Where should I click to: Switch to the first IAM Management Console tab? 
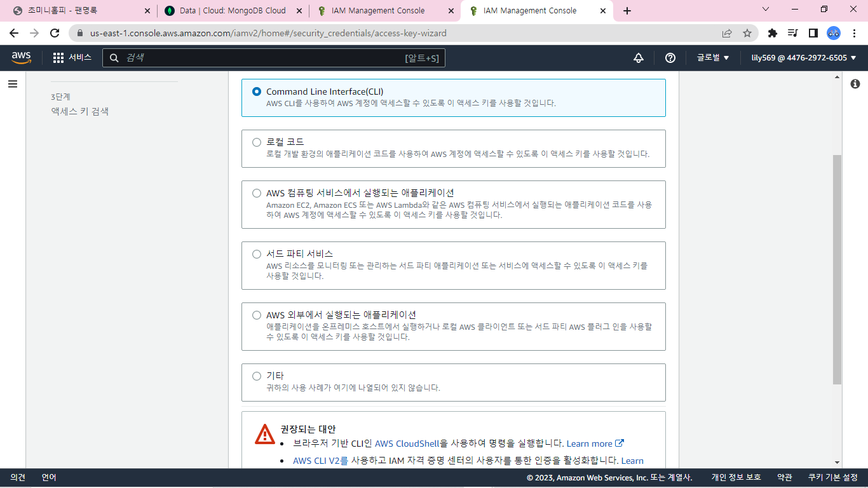(x=386, y=11)
